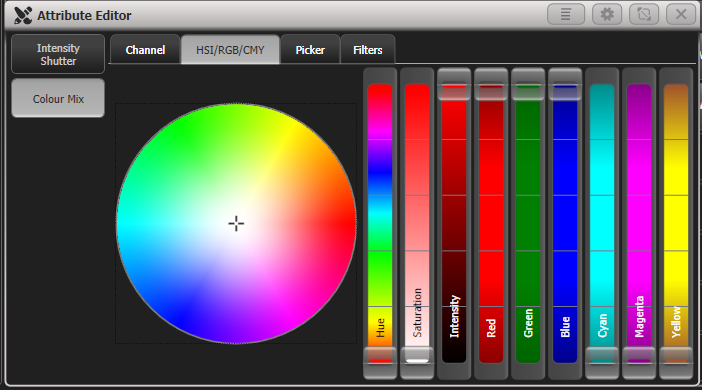The width and height of the screenshot is (702, 390).
Task: Click the Red slider track
Action: pos(491,223)
